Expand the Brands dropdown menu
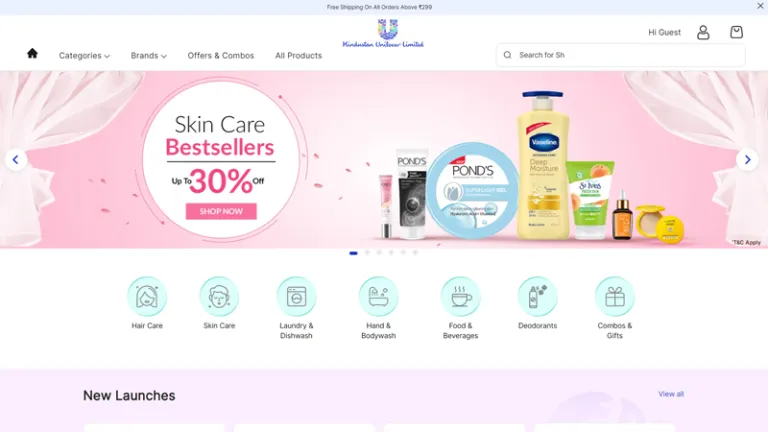768x432 pixels. click(148, 56)
